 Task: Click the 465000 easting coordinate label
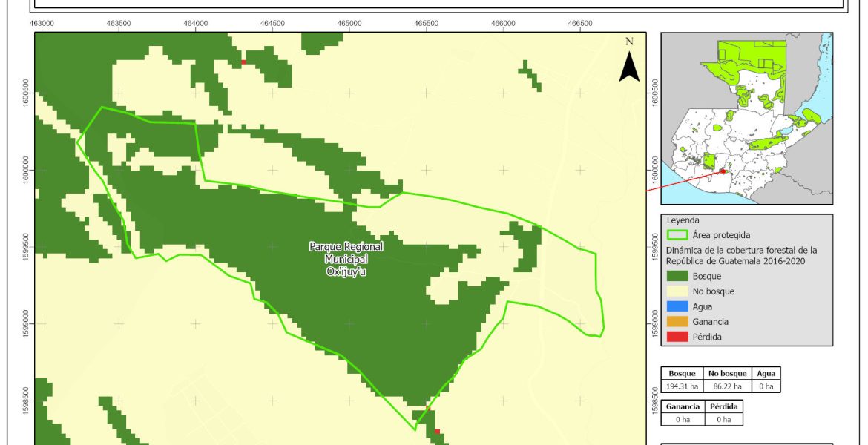click(x=349, y=24)
